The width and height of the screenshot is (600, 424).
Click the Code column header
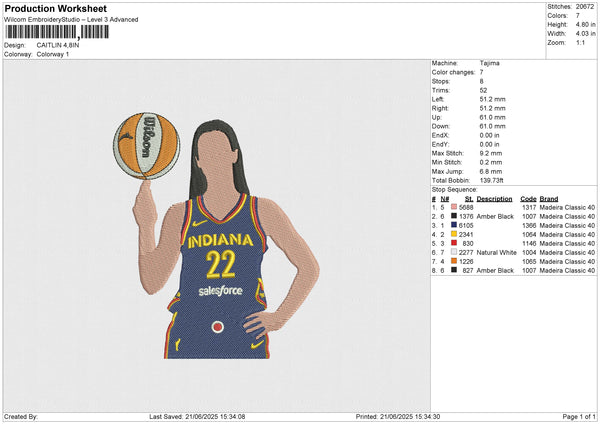pyautogui.click(x=529, y=198)
